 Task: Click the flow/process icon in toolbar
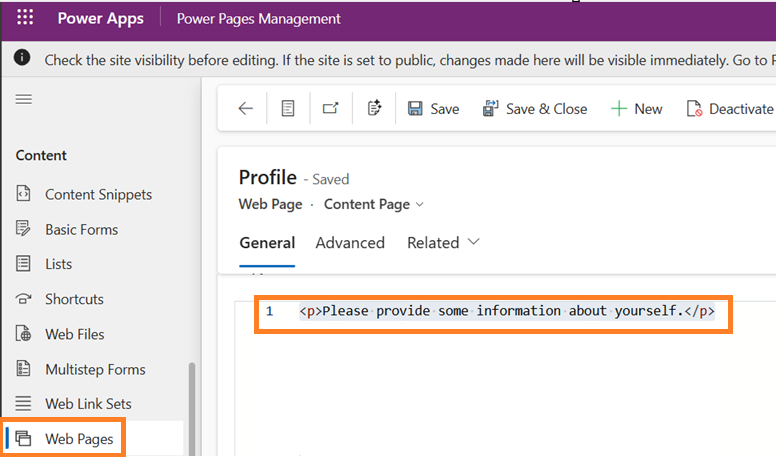[375, 109]
